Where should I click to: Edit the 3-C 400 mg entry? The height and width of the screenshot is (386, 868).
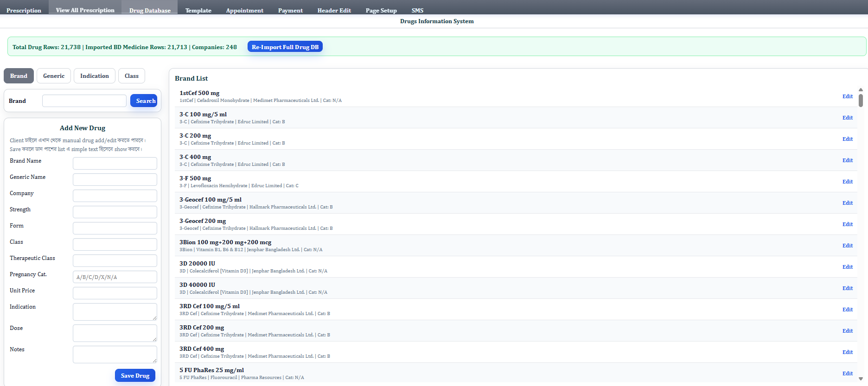click(848, 160)
